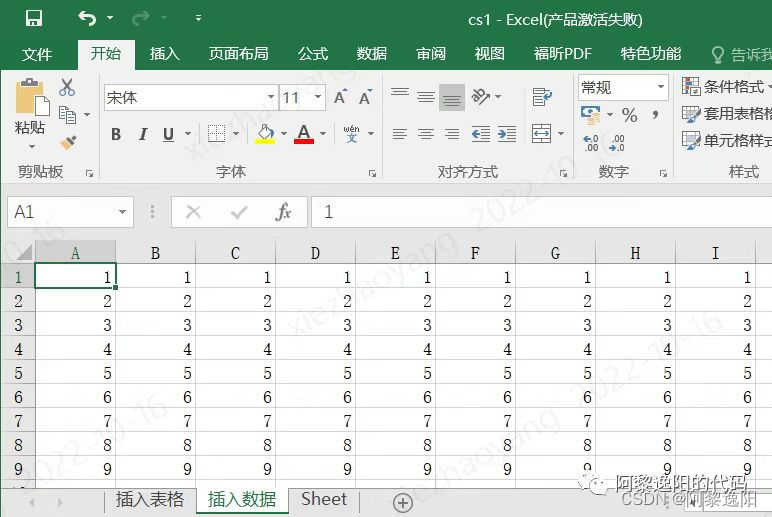Decrease font size with smaller A
Viewport: 772px width, 517px height.
pos(365,97)
